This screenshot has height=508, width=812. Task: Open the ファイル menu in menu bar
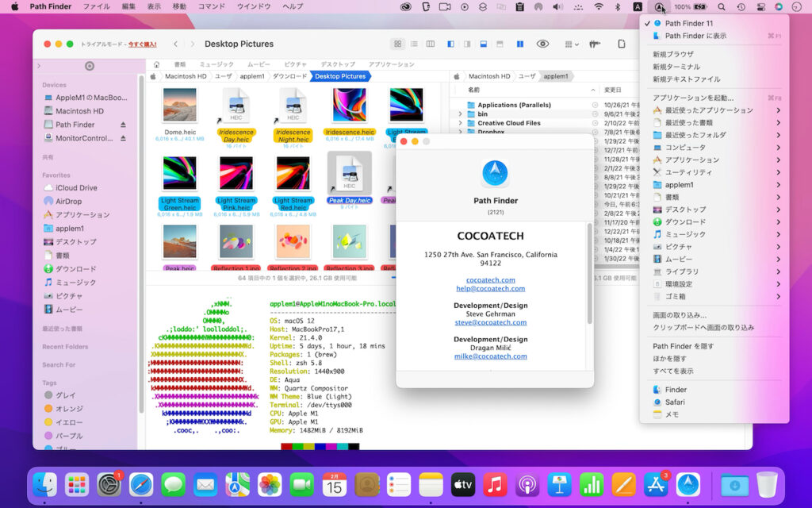point(97,6)
